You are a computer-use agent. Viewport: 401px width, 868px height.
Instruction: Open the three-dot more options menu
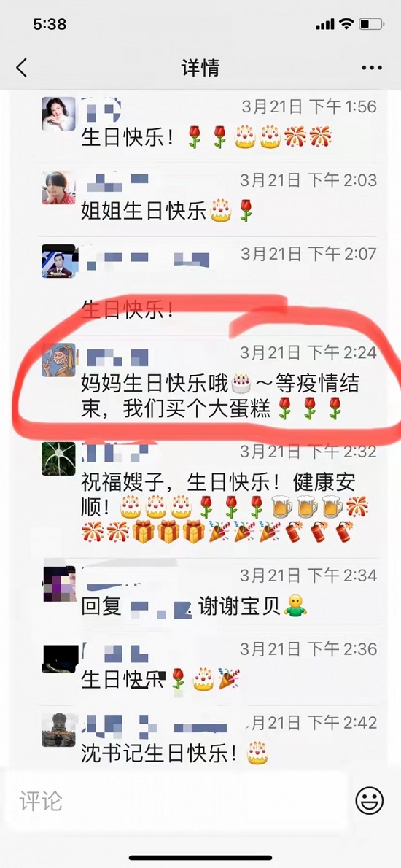point(372,68)
